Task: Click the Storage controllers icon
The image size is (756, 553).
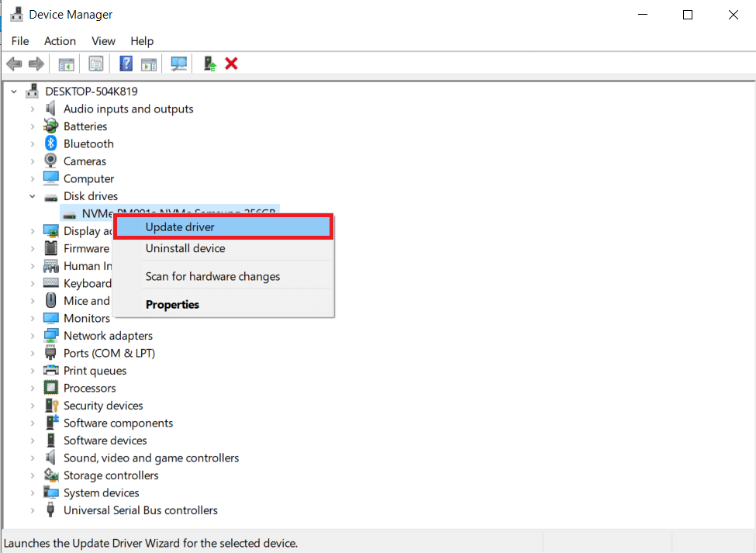Action: tap(50, 475)
